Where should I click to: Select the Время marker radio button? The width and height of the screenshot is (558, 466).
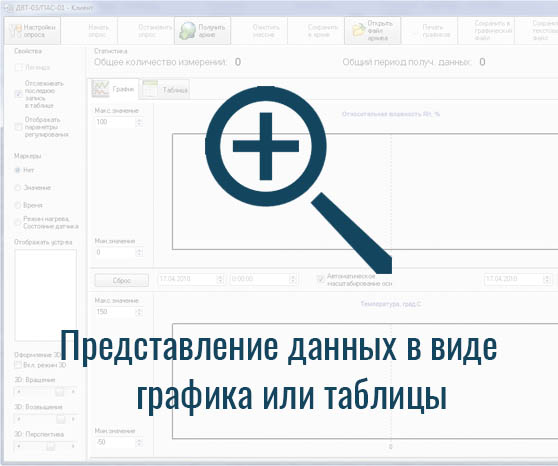(x=17, y=205)
